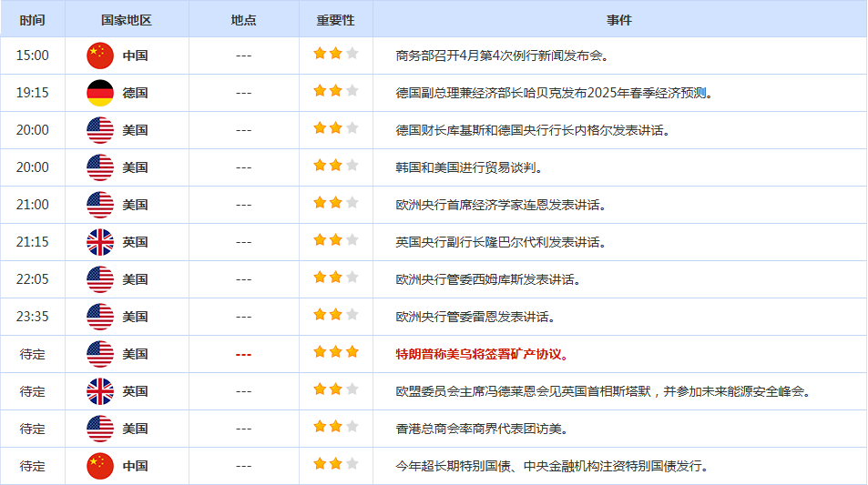Image resolution: width=868 pixels, height=485 pixels.
Task: Select the 事件 column header
Action: [x=618, y=19]
